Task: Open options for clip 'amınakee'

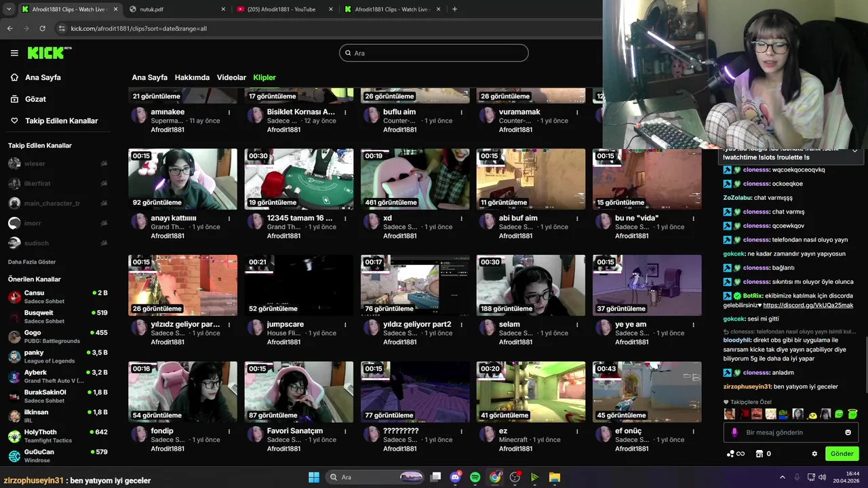Action: click(229, 112)
